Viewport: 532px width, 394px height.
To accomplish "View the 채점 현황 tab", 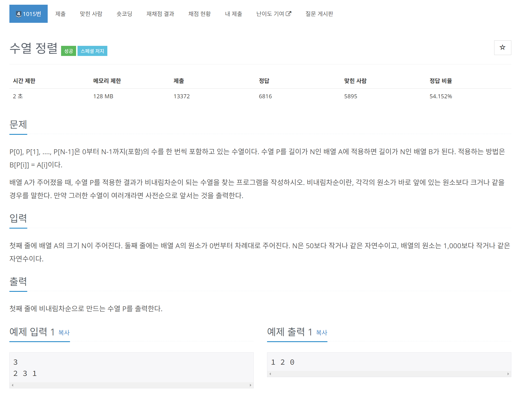I will [199, 14].
